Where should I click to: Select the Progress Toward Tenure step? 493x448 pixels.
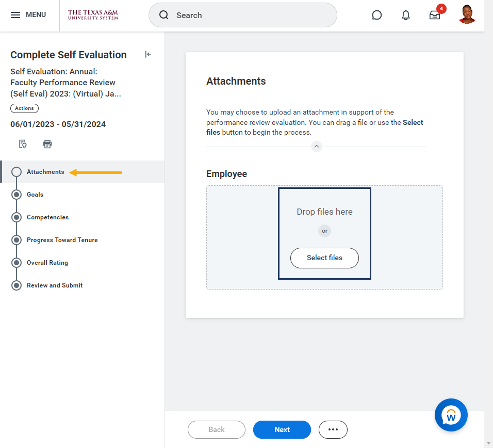(x=62, y=240)
